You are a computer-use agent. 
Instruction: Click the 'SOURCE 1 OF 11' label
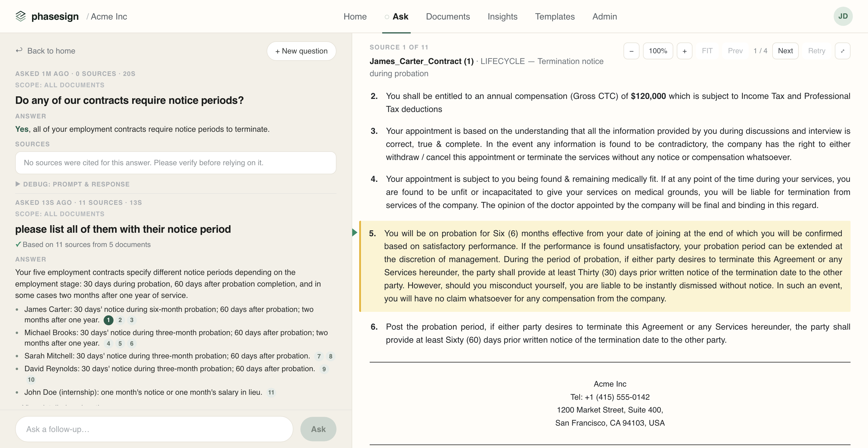click(398, 47)
